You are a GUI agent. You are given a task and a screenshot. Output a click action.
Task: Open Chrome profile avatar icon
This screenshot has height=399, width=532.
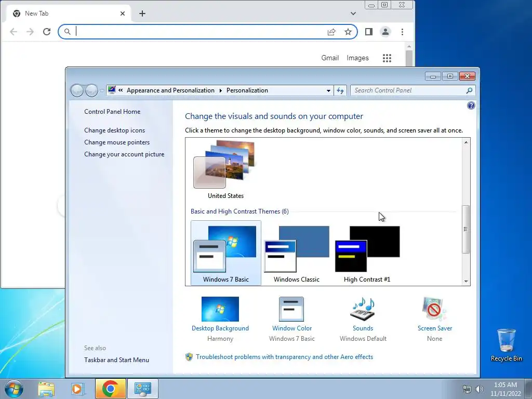click(385, 32)
